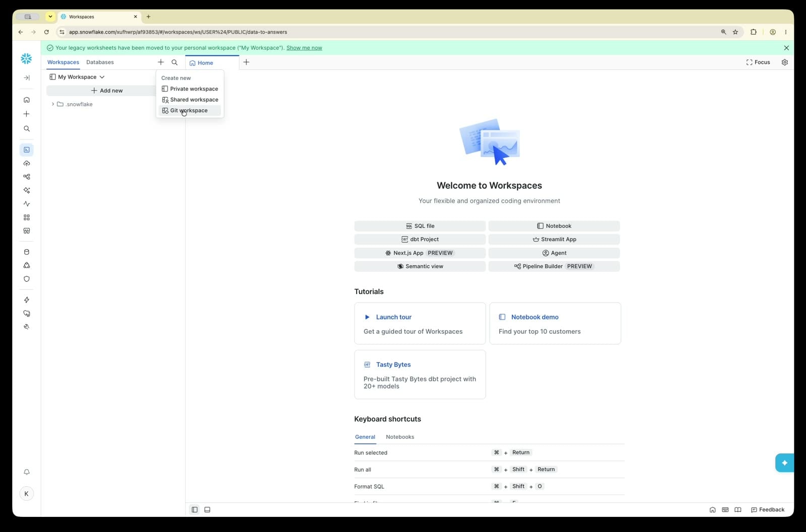
Task: Open the Feedback button in the footer
Action: pos(768,510)
